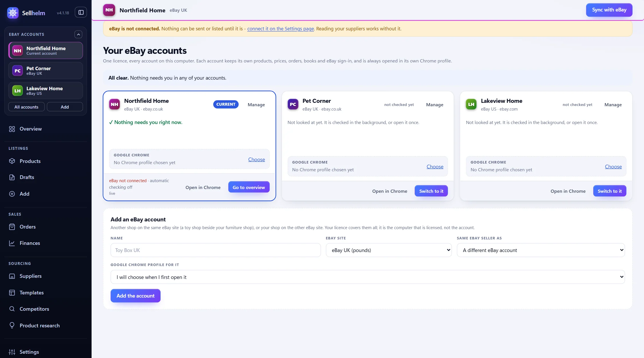Click Open in Chrome on Northfield Home card
The width and height of the screenshot is (644, 358).
(203, 187)
